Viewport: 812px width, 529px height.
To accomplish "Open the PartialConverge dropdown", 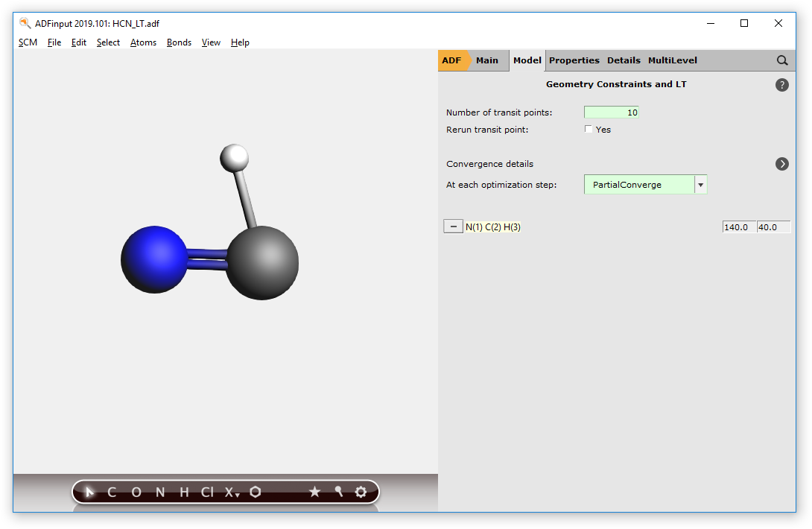I will (x=645, y=185).
